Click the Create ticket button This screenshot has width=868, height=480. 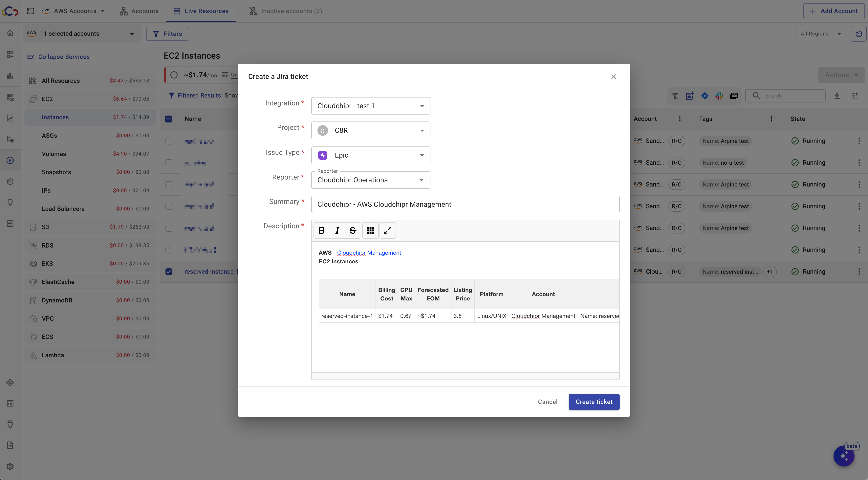[594, 402]
